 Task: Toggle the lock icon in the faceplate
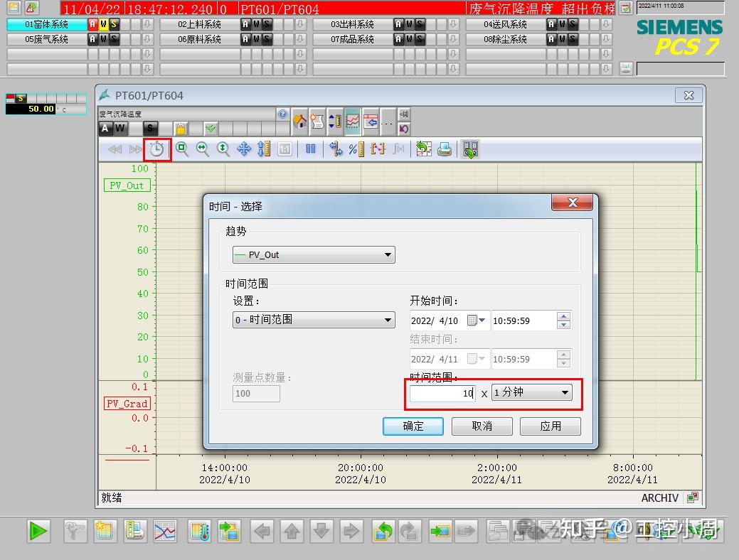[x=181, y=128]
